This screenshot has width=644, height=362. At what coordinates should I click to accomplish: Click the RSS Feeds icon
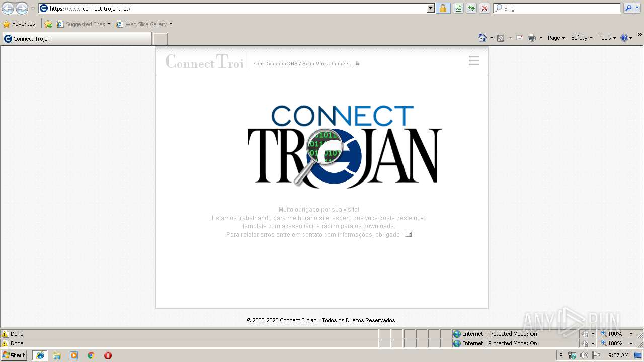[x=501, y=38]
